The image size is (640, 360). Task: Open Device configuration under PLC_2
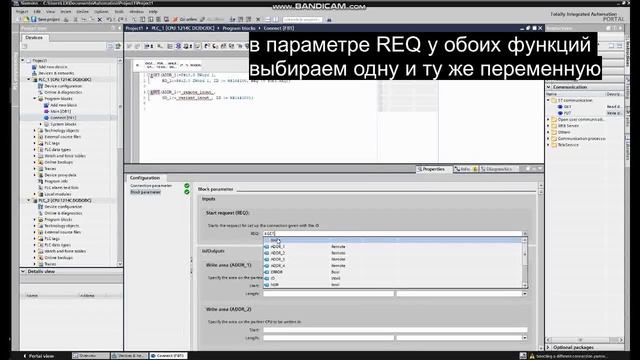(x=60, y=207)
